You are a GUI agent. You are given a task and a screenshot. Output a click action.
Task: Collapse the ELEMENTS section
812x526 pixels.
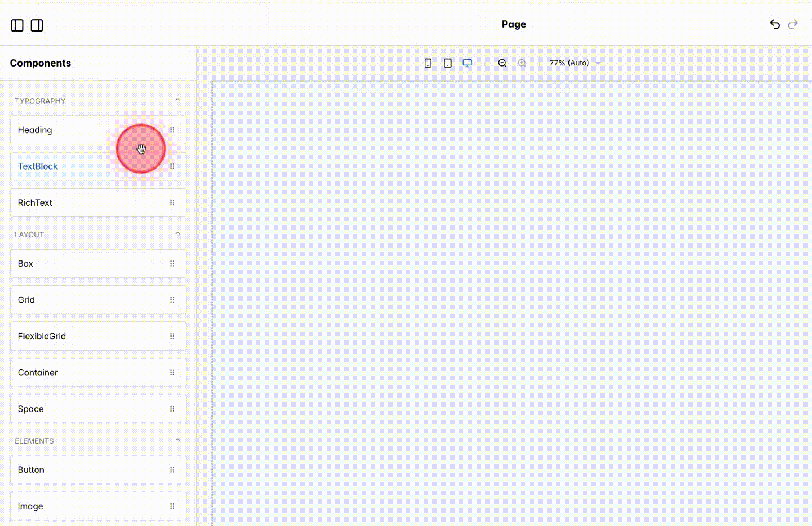(x=178, y=439)
